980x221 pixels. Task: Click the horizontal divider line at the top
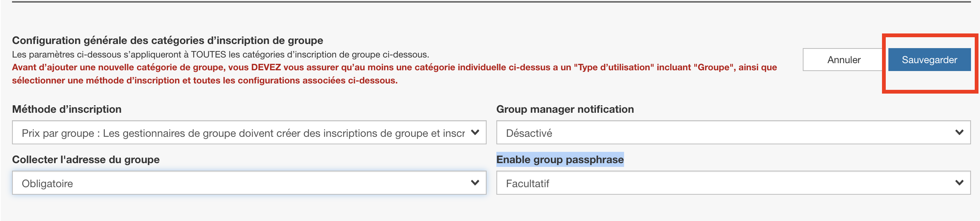pyautogui.click(x=491, y=2)
